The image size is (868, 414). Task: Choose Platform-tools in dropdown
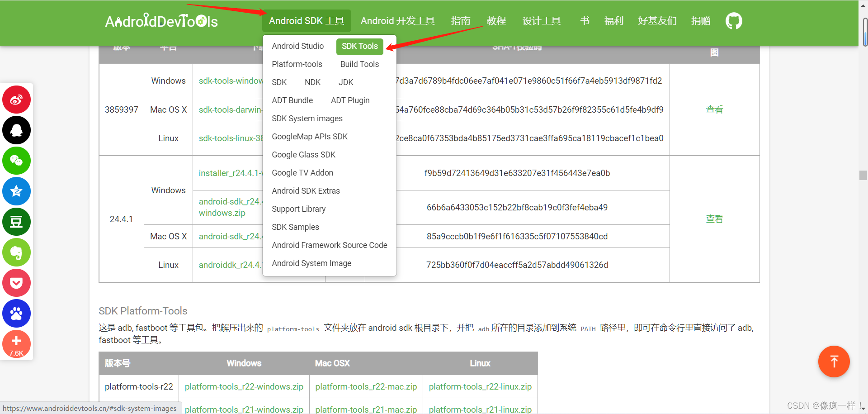tap(297, 64)
